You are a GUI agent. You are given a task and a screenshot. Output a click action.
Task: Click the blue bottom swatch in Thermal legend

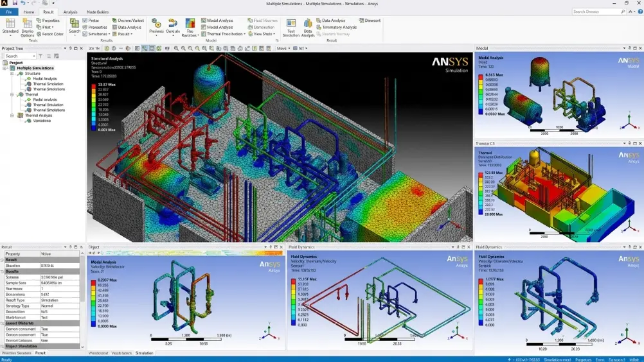[x=481, y=213]
